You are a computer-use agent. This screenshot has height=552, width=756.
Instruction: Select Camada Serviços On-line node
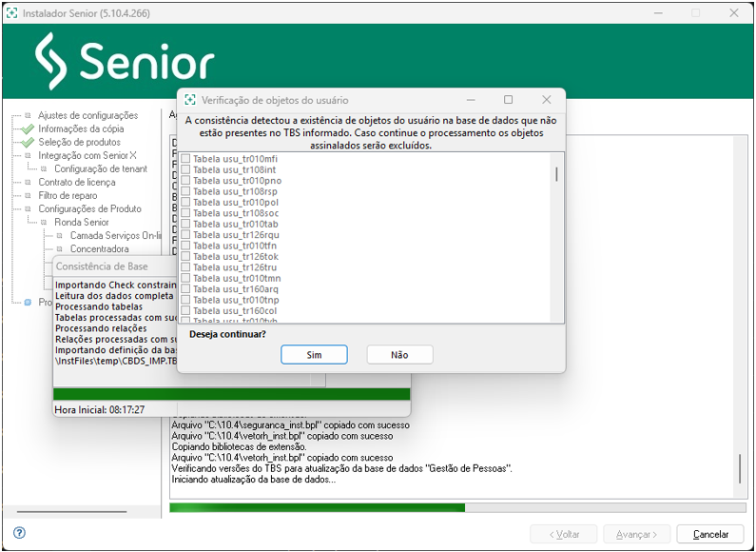coord(116,235)
